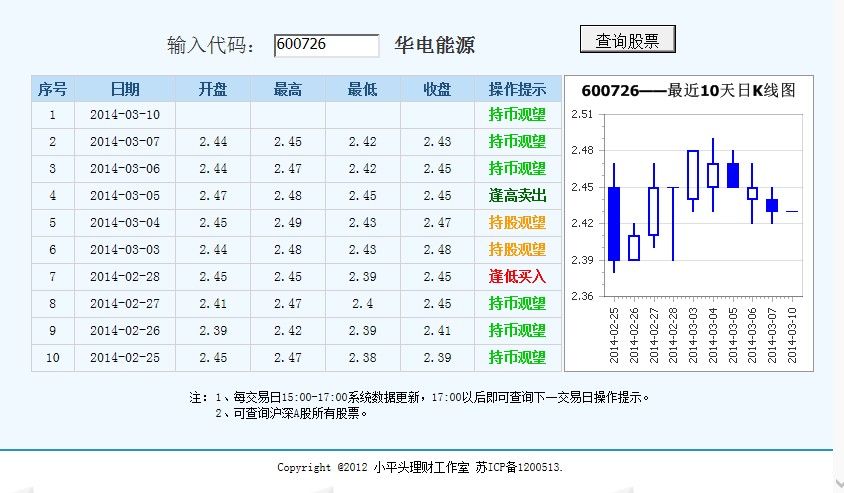The width and height of the screenshot is (844, 493).
Task: Click the 序号 column header
Action: pos(53,89)
